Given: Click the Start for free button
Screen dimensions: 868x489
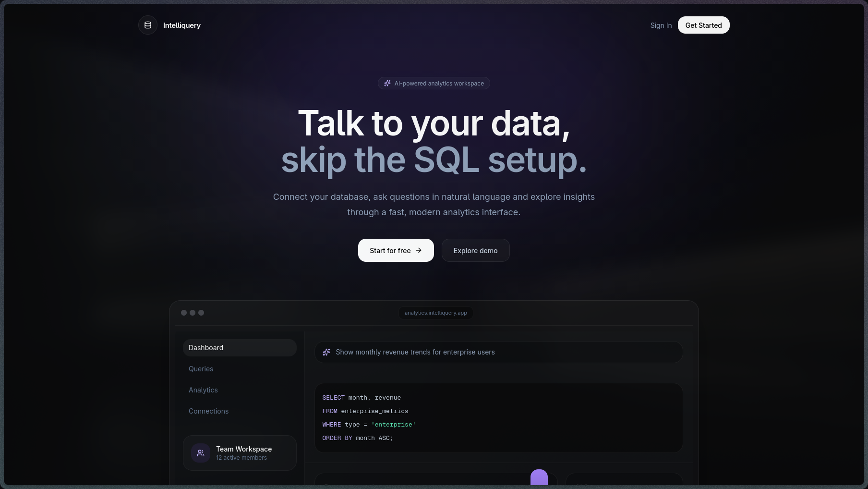Looking at the screenshot, I should (x=396, y=250).
